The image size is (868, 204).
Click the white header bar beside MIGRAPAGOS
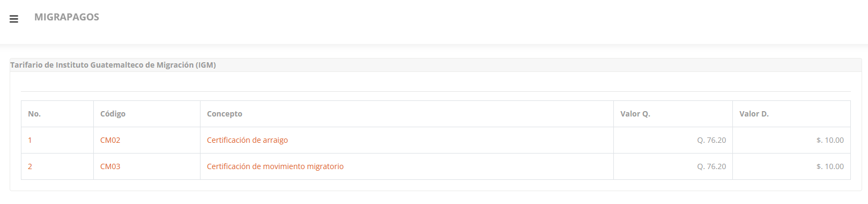[483, 21]
